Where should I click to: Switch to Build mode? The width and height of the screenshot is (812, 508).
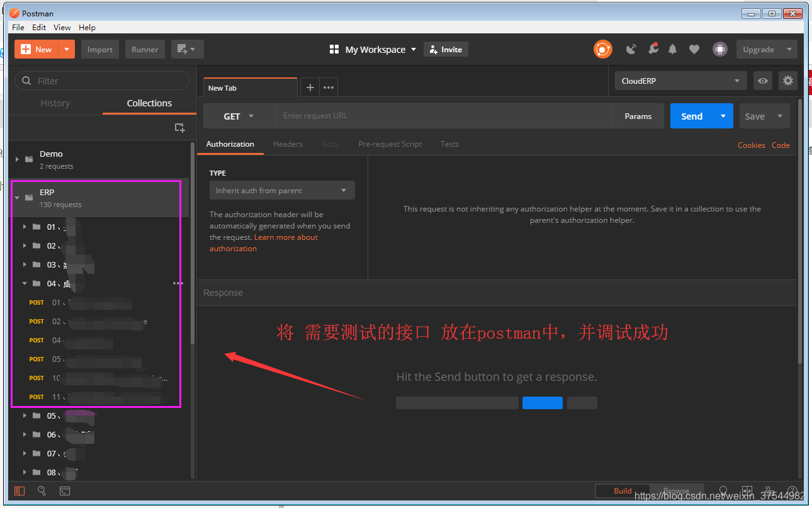(623, 491)
